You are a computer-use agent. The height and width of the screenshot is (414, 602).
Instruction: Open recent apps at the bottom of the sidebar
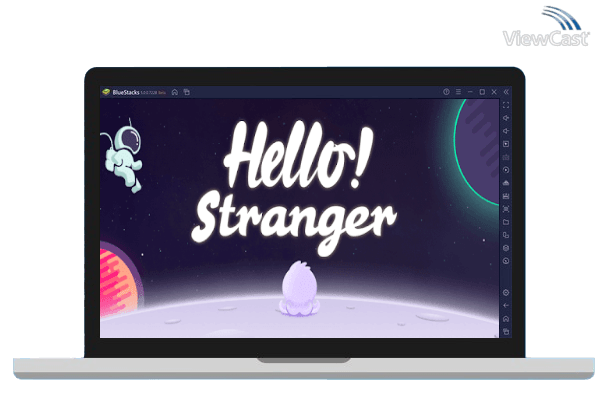pos(506,331)
